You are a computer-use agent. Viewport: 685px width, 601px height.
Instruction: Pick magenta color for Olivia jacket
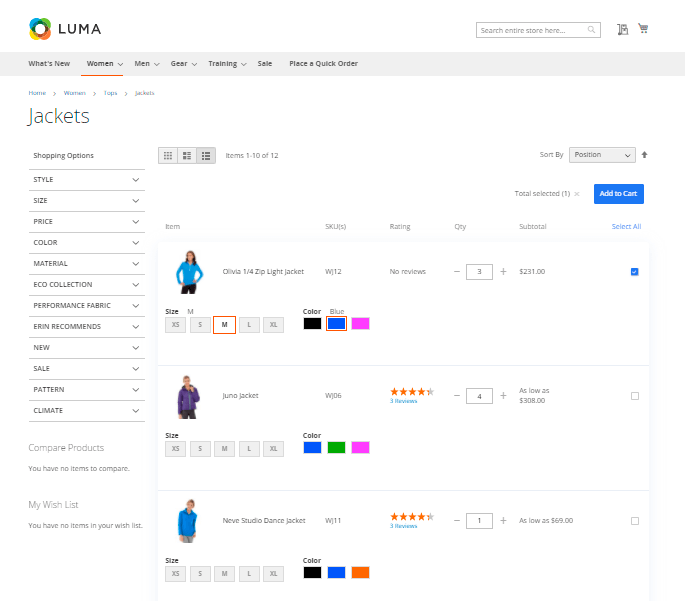coord(360,324)
